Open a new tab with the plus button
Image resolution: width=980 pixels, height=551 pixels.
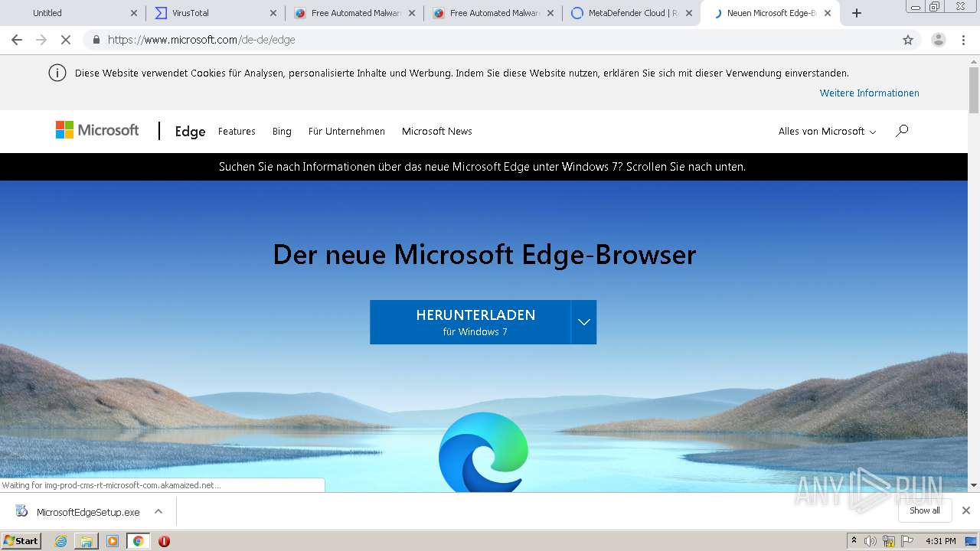coord(857,13)
